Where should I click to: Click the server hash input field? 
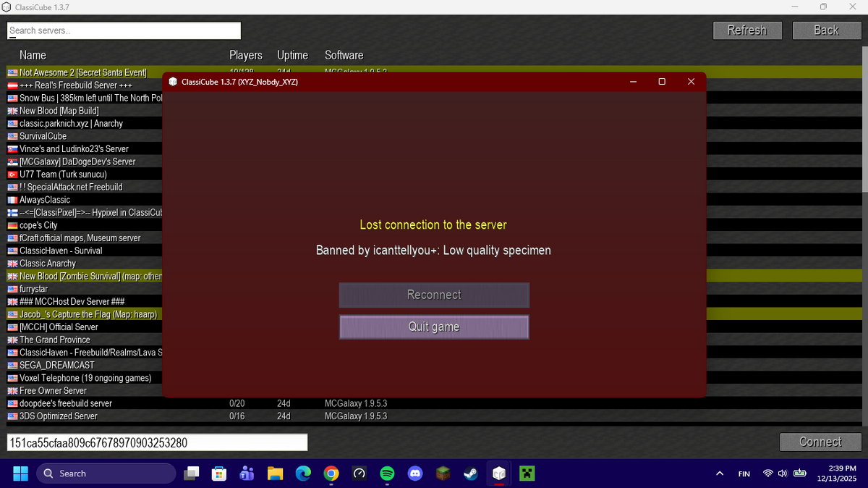pos(157,442)
